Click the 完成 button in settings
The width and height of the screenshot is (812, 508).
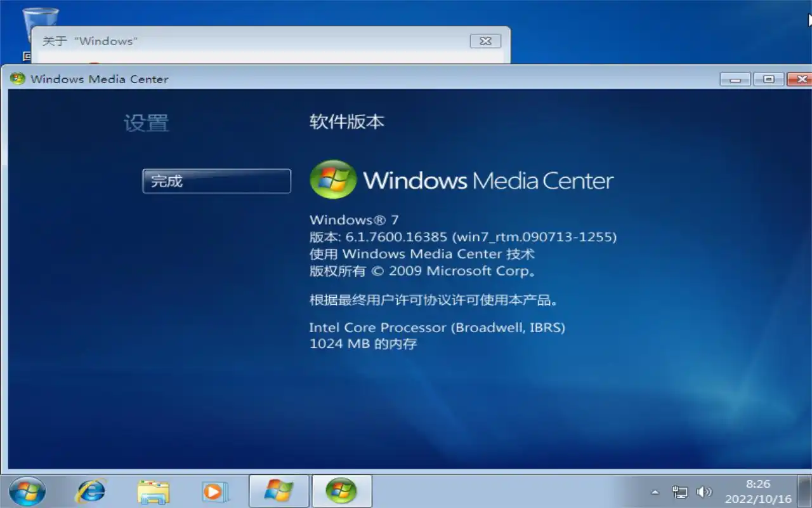coord(216,181)
